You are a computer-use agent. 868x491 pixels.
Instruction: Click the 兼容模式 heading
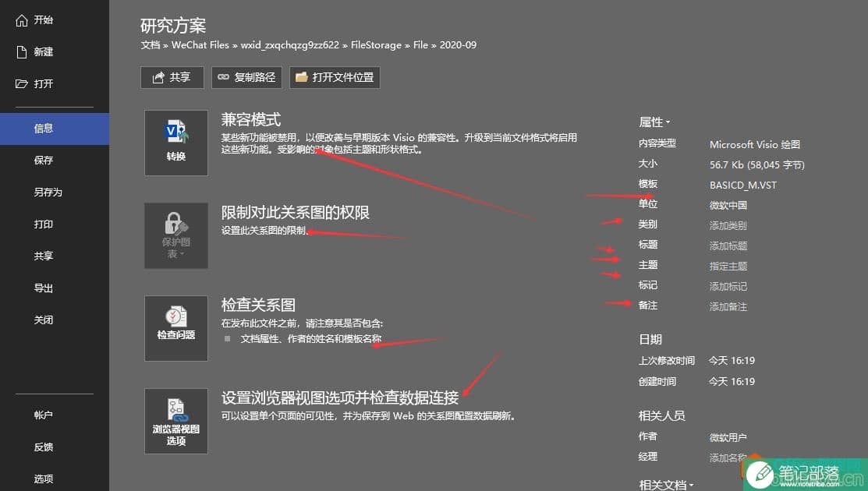[x=251, y=119]
